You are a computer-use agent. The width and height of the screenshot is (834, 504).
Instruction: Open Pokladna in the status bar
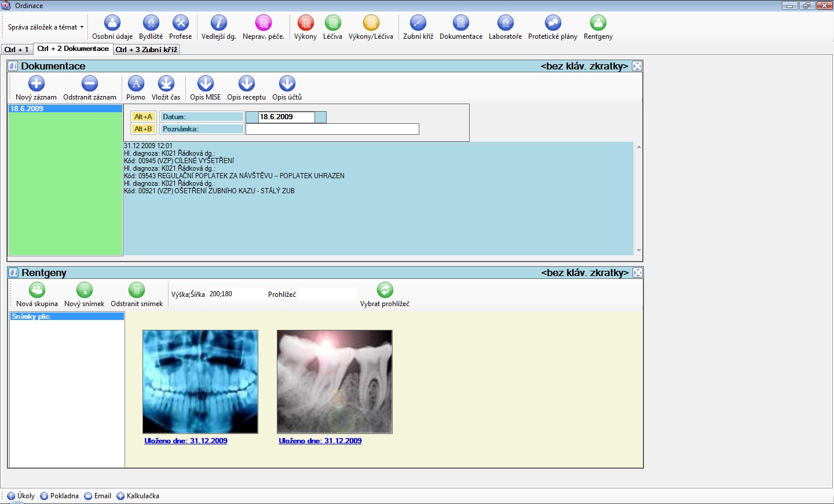[59, 496]
